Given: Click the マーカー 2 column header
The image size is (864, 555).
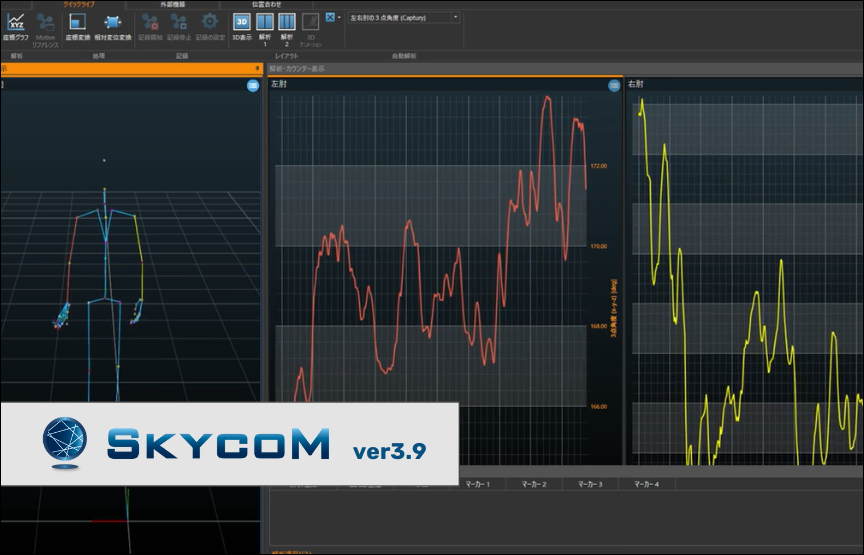Looking at the screenshot, I should tap(534, 484).
